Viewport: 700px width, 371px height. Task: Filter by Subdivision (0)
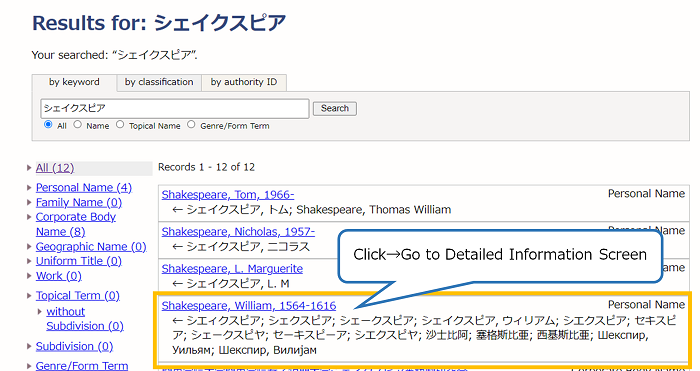[x=74, y=346]
